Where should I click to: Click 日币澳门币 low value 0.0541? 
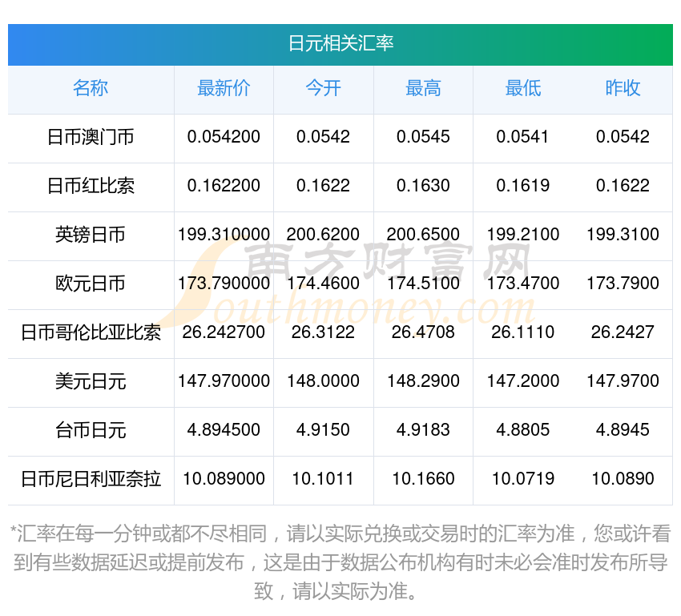(523, 137)
